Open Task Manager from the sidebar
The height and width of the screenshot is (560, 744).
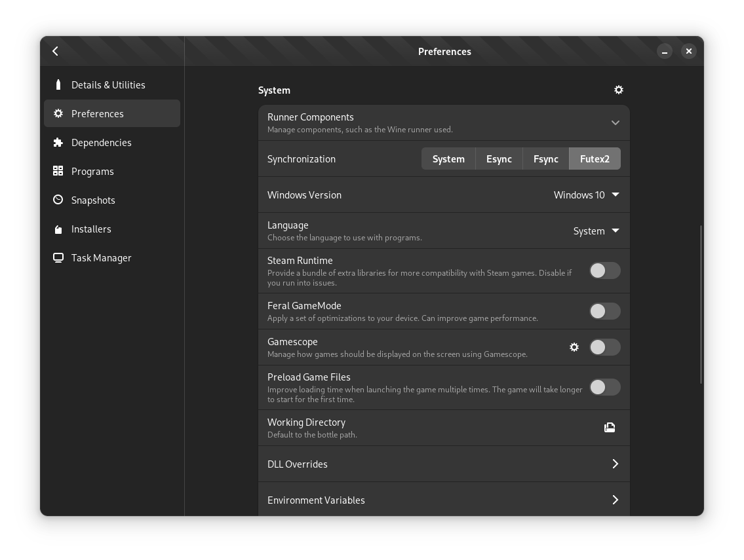(x=101, y=257)
